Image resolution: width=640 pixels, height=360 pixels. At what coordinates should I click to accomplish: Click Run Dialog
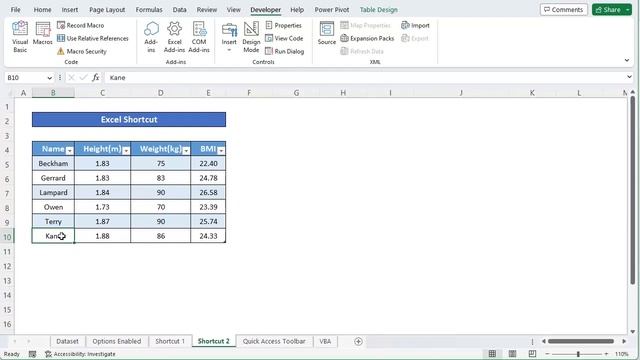point(284,51)
